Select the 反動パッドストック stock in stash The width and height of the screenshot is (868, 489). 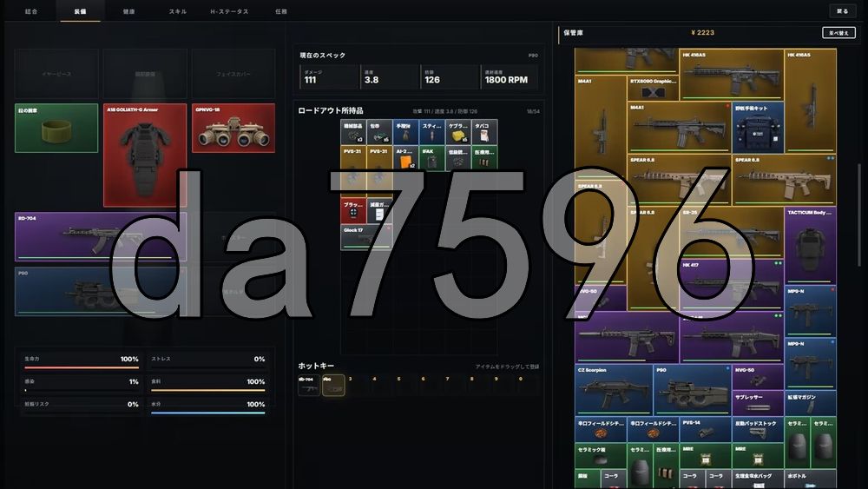(x=758, y=429)
